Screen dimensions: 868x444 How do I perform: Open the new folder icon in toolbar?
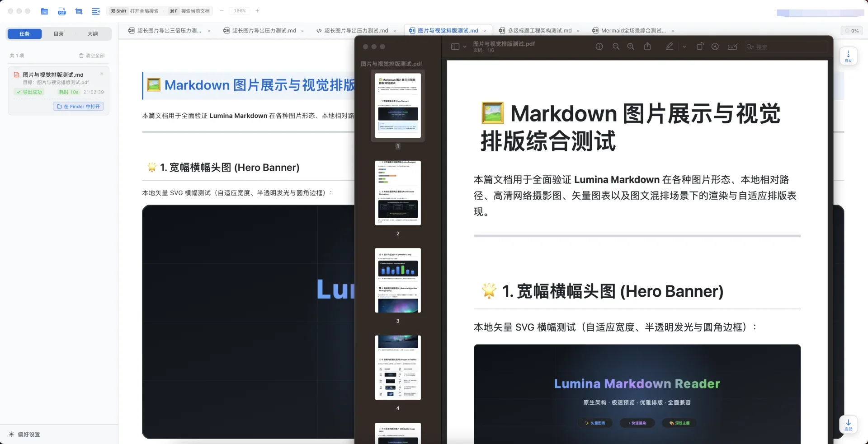coord(44,11)
